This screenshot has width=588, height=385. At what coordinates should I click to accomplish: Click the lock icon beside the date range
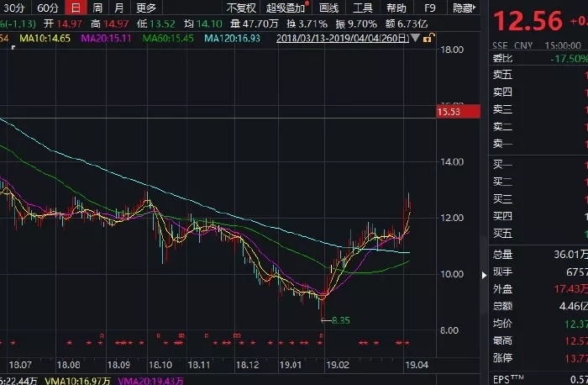pos(428,39)
